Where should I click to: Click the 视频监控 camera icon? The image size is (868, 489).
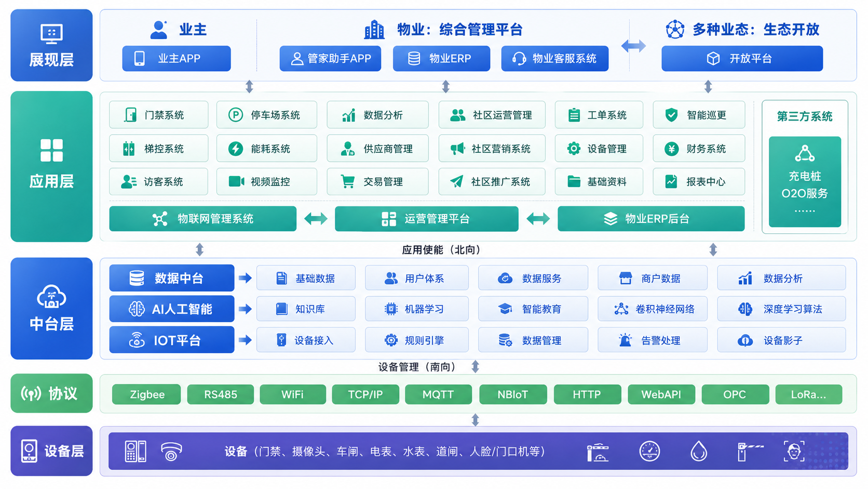click(236, 181)
